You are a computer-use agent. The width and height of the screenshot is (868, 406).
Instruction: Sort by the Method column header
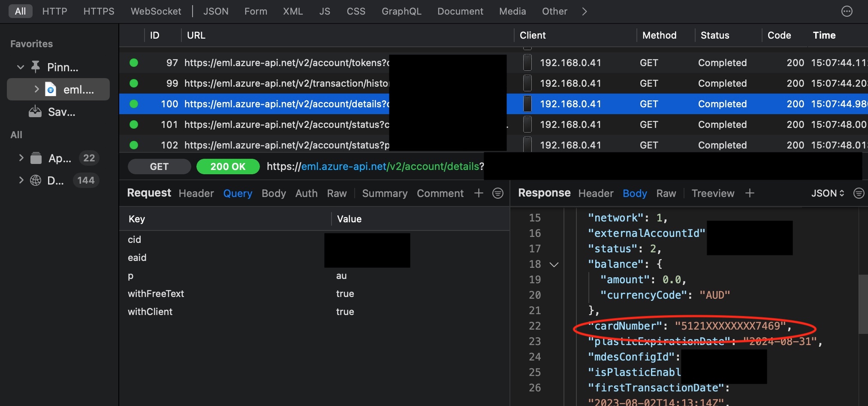(659, 35)
